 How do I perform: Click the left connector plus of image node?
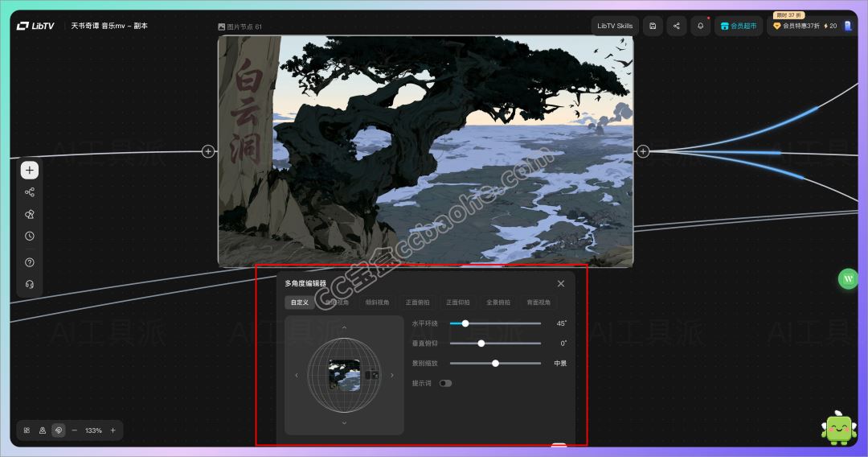tap(208, 151)
